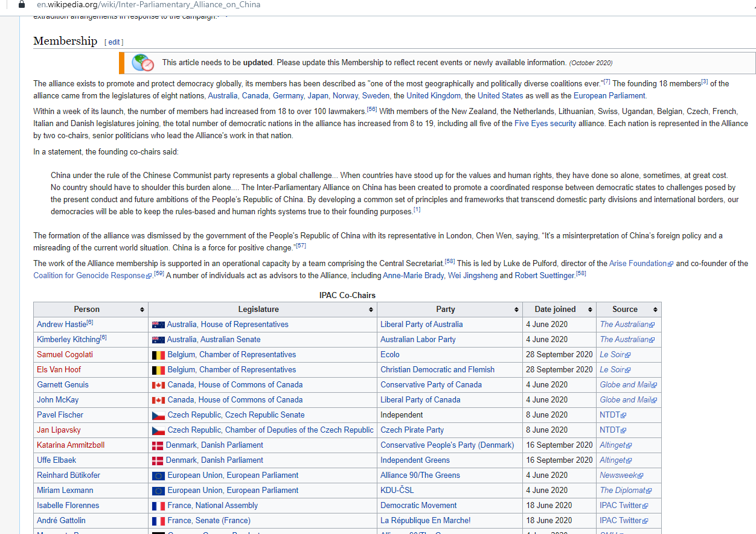
Task: Click the Danish flag in Uffe Elbaek's row
Action: tap(158, 460)
